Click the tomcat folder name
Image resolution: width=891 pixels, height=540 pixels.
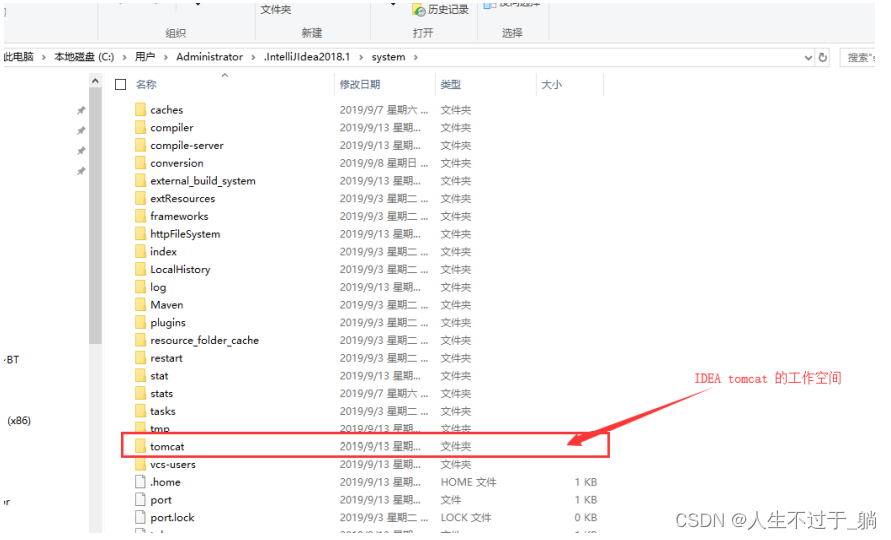click(x=167, y=447)
